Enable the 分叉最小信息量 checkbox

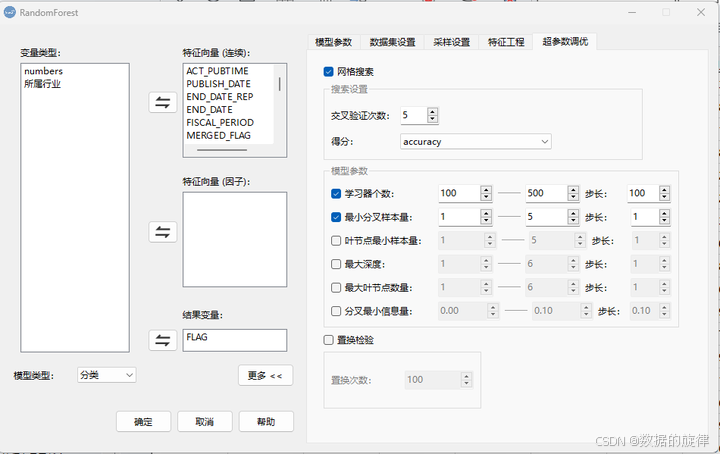click(x=336, y=311)
